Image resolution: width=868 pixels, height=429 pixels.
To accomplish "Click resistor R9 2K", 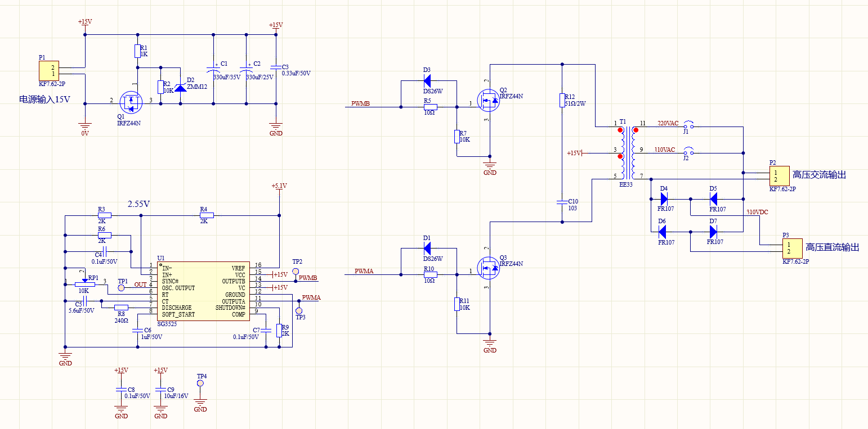I will point(279,330).
